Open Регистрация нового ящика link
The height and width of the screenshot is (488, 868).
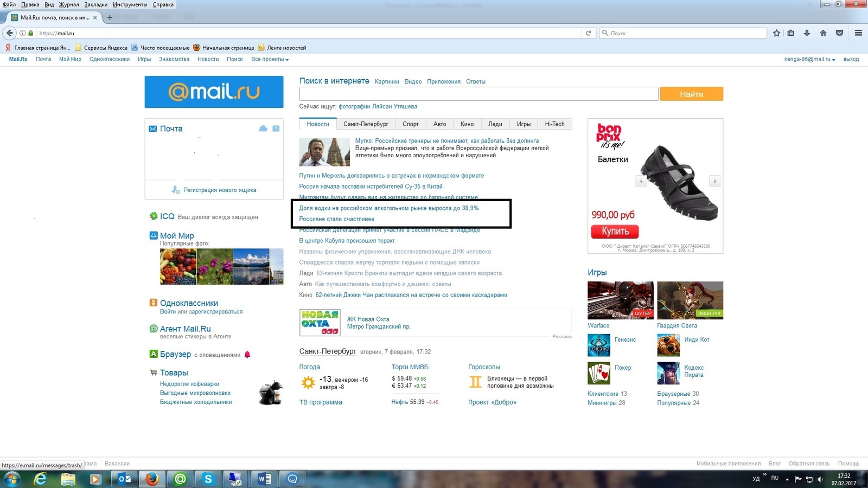(219, 190)
